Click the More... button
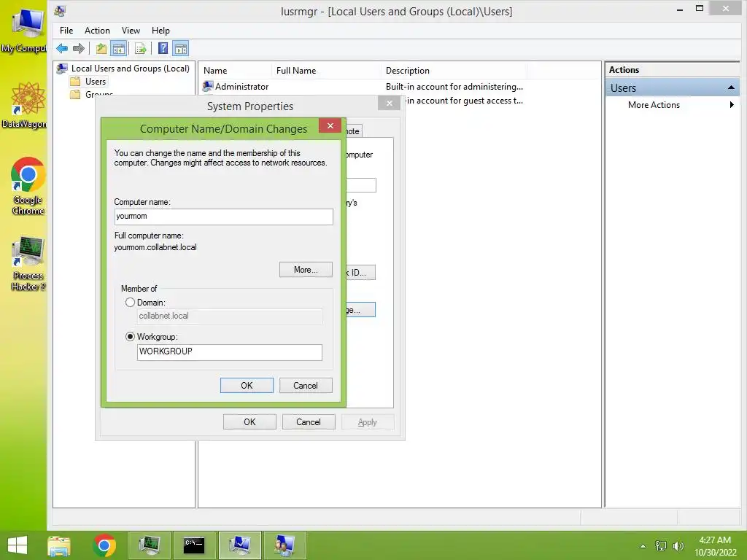Viewport: 747px width, 560px height. coord(306,270)
